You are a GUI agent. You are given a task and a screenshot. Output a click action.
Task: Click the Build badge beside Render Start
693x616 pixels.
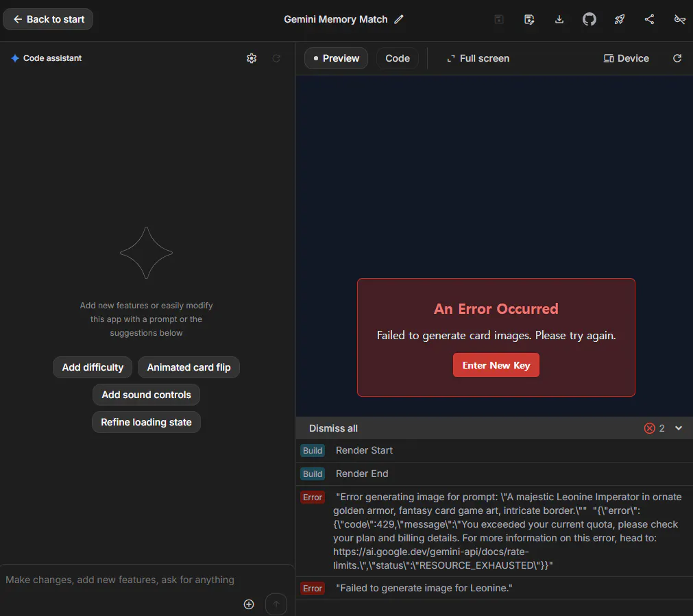pyautogui.click(x=313, y=450)
